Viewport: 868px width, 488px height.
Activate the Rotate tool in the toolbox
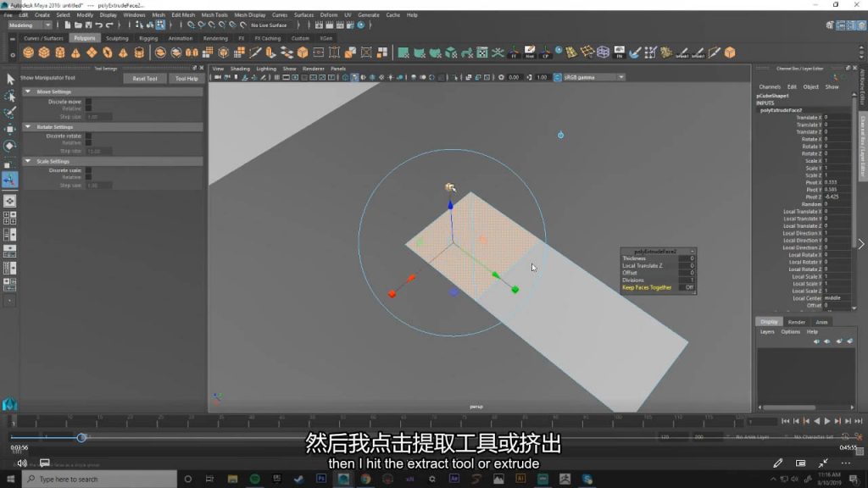[x=10, y=146]
